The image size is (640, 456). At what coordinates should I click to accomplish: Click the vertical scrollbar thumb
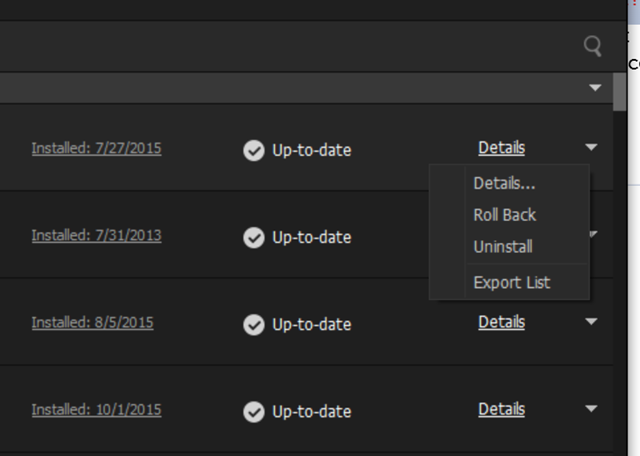point(620,92)
